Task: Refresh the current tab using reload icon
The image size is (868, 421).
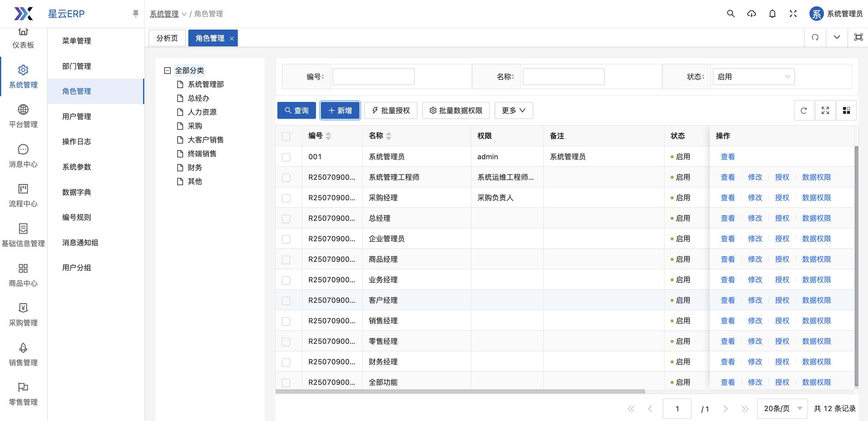Action: (x=815, y=37)
